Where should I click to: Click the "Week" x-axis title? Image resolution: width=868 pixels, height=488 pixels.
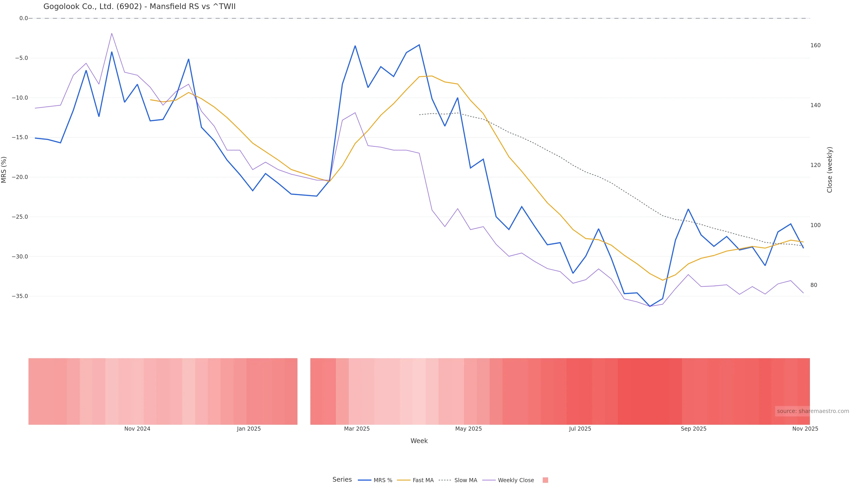tap(419, 441)
